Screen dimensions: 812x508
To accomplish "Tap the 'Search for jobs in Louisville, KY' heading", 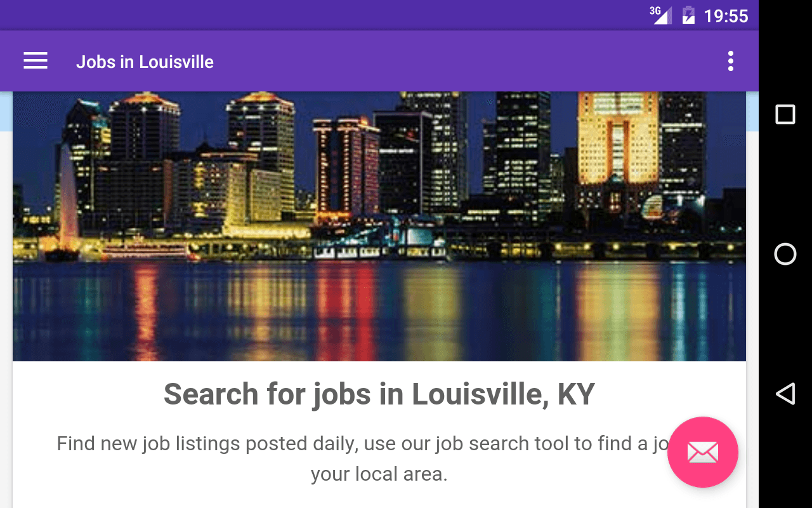I will (379, 394).
